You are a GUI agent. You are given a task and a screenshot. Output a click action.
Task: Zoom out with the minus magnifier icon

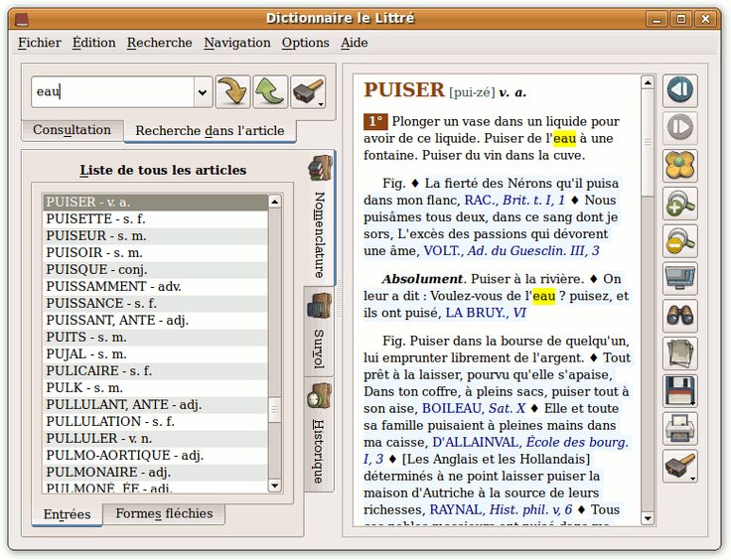point(680,241)
